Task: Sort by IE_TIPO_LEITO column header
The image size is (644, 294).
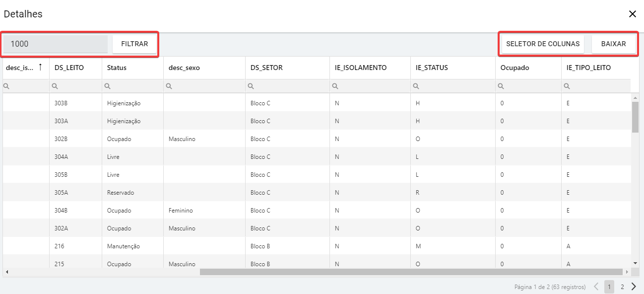Action: (x=596, y=68)
